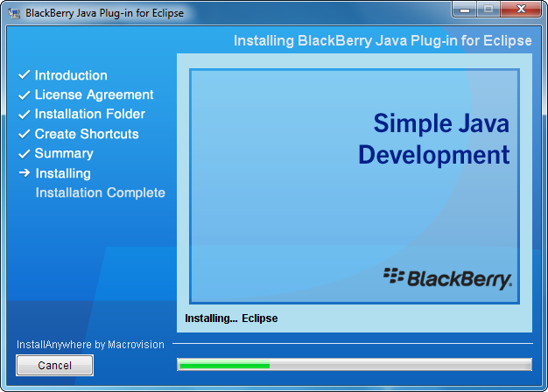Screen dimensions: 548x392
Task: Click the Installation Complete step
Action: (101, 192)
